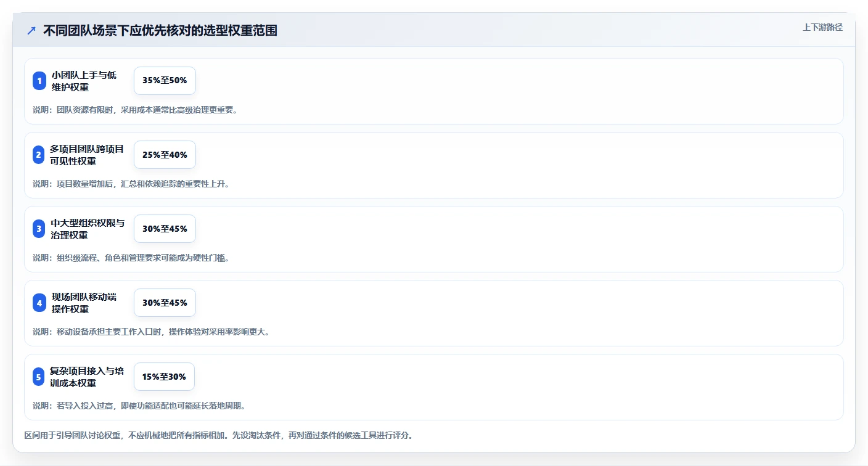
Task: Click the heading 中大型组织权限与治理权重
Action: pyautogui.click(x=88, y=229)
